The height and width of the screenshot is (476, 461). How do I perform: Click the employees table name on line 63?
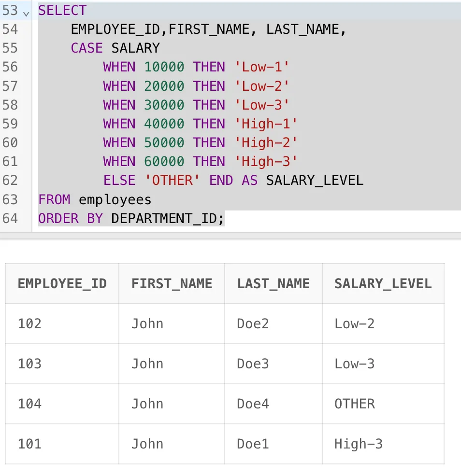point(115,200)
